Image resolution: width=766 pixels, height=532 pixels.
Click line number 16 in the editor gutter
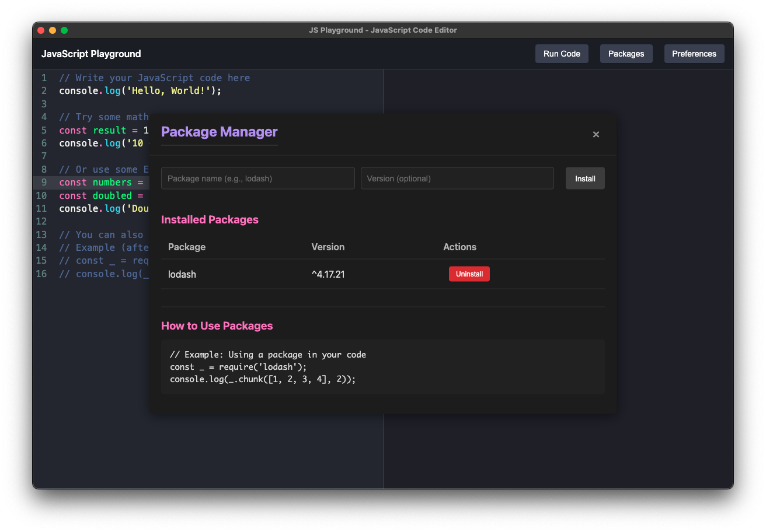(x=41, y=274)
